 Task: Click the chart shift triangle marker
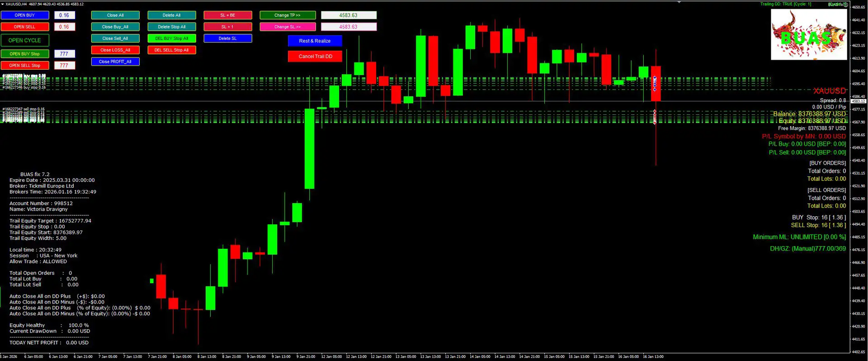click(679, 2)
